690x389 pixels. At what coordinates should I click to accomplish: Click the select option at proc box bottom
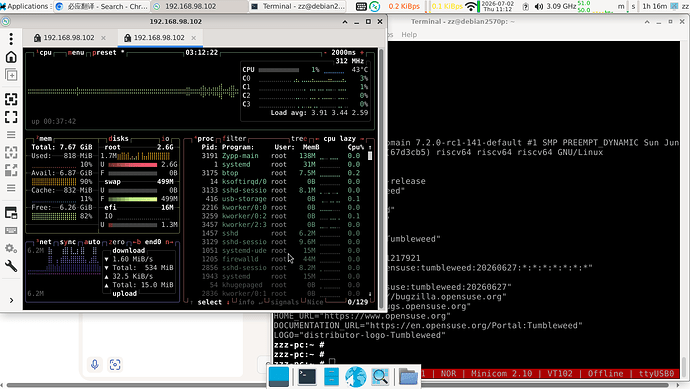[209, 302]
